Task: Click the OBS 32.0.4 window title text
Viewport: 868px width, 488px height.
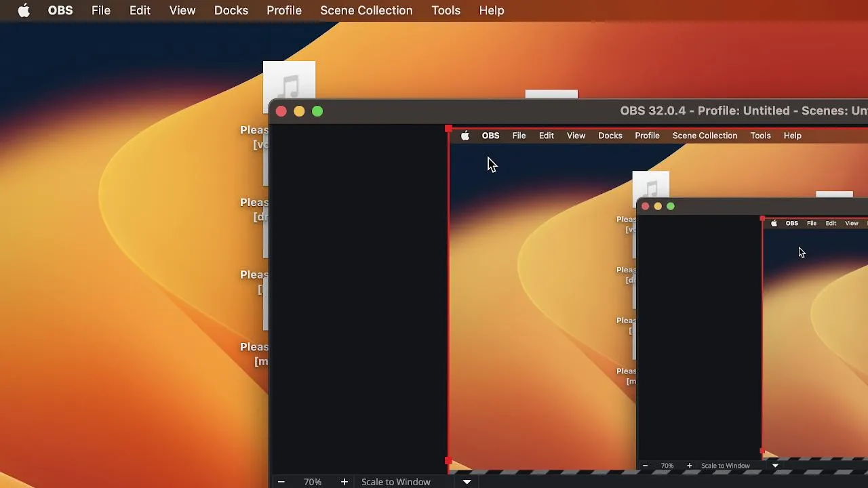Action: pyautogui.click(x=744, y=110)
